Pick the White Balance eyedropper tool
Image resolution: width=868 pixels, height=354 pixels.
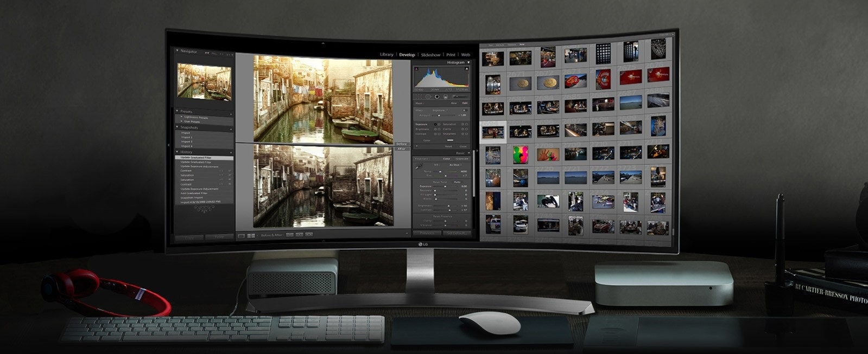coord(419,166)
